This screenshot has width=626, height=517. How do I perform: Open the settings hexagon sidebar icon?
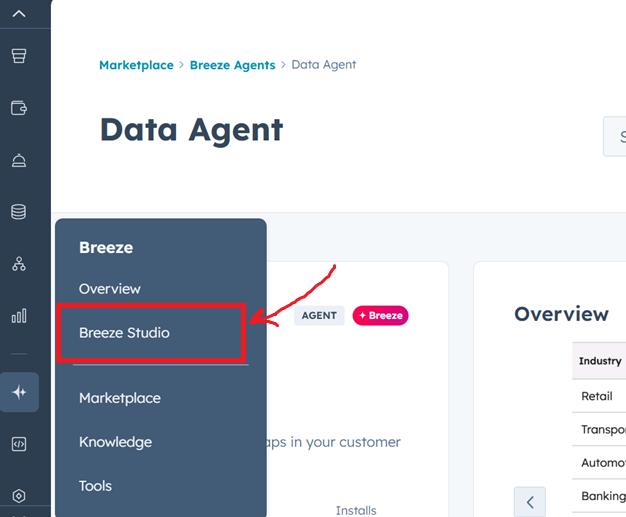click(x=19, y=495)
